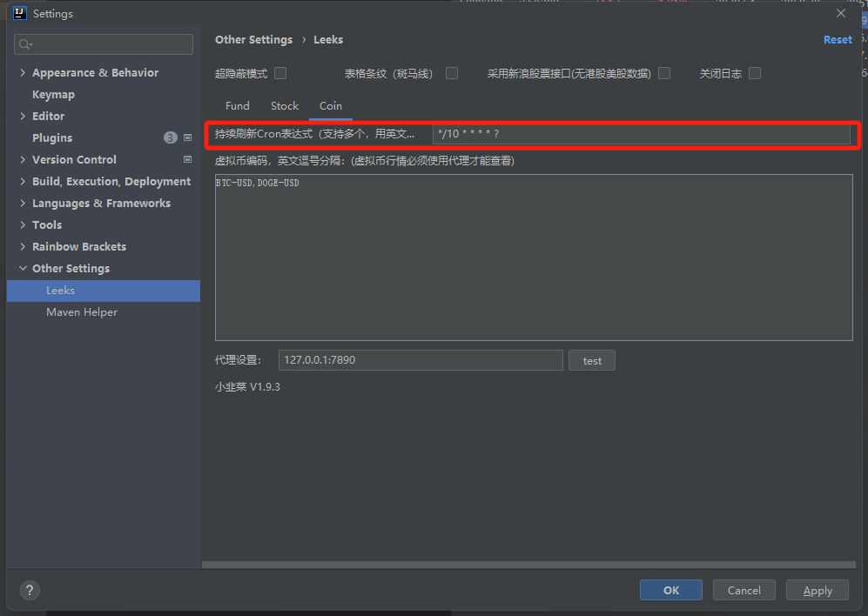Click the 小韭菜 V1.9.3 version text
Screen dimensions: 868x616
pyautogui.click(x=247, y=387)
